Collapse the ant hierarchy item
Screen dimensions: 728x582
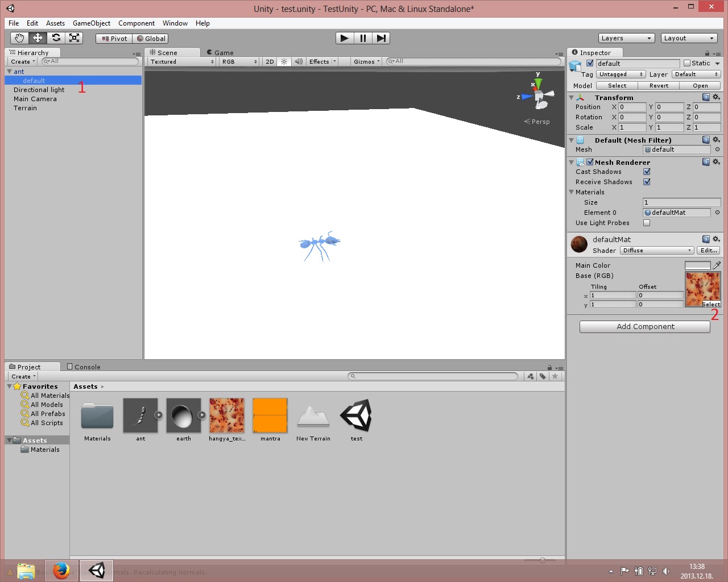(9, 72)
